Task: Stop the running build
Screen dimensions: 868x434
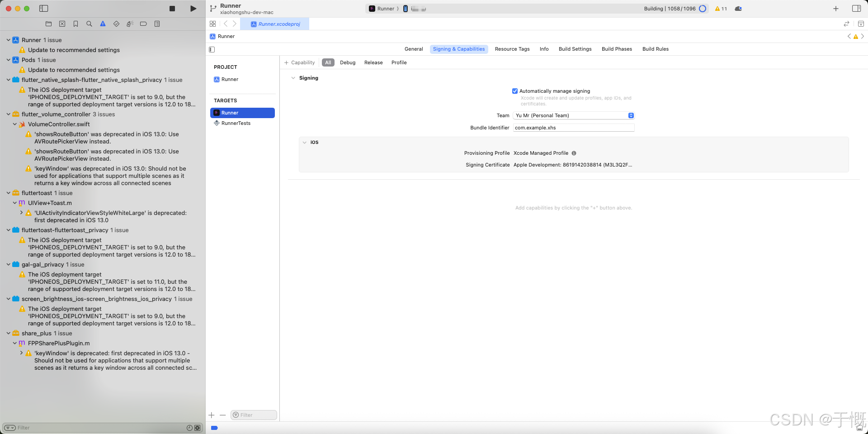Action: (x=172, y=9)
